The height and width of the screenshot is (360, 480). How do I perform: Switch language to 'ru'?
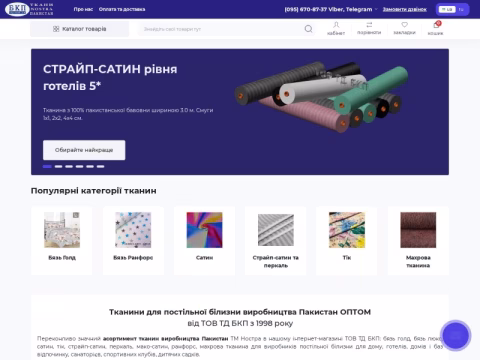[461, 9]
